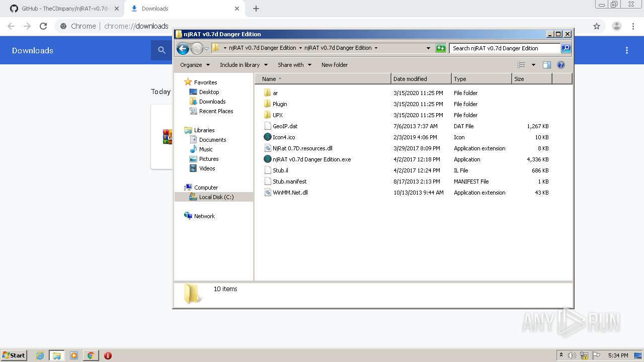644x362 pixels.
Task: Go back with Explorer's Back arrow
Action: point(183,48)
